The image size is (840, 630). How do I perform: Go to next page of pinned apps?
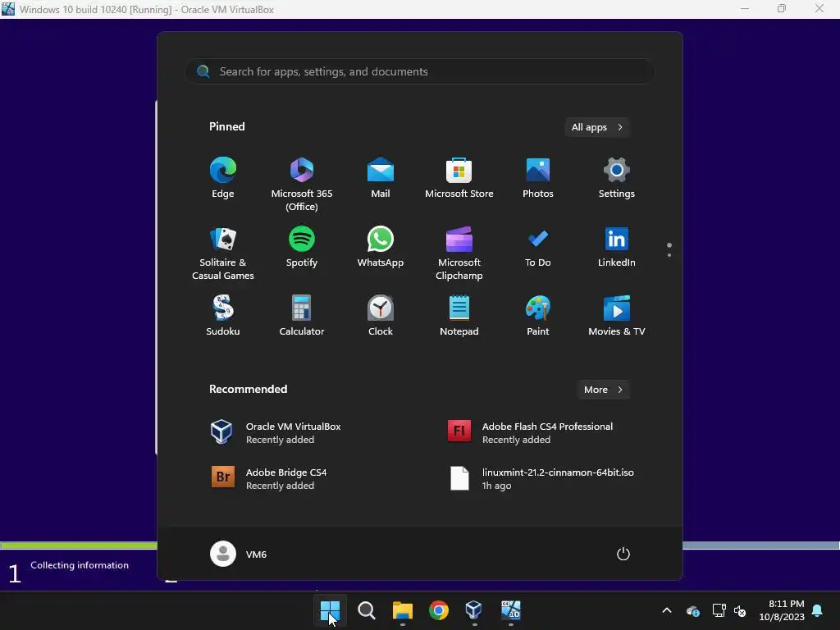[669, 255]
